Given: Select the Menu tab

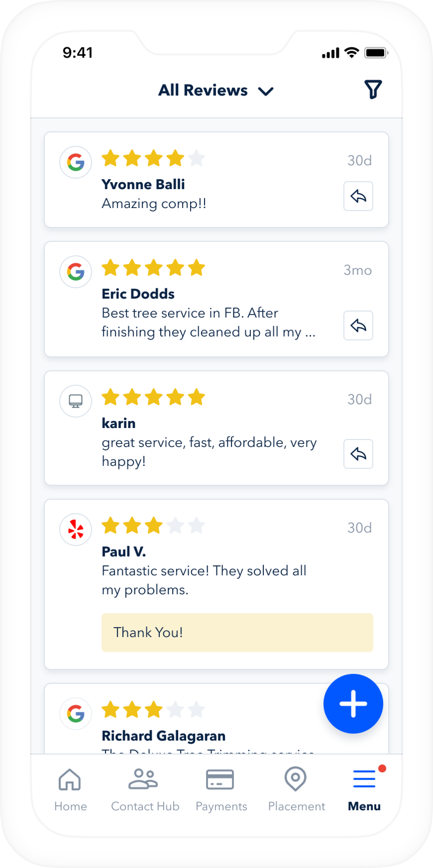Looking at the screenshot, I should point(364,789).
